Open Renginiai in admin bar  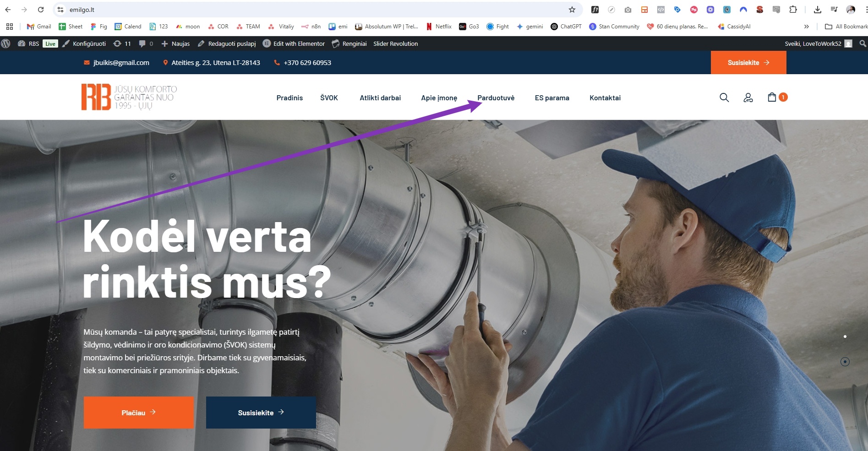(x=349, y=43)
